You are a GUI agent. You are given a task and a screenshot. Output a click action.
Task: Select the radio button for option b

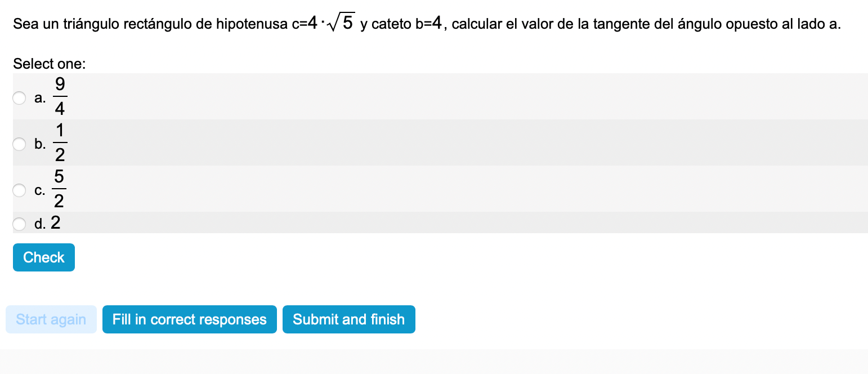coord(19,144)
